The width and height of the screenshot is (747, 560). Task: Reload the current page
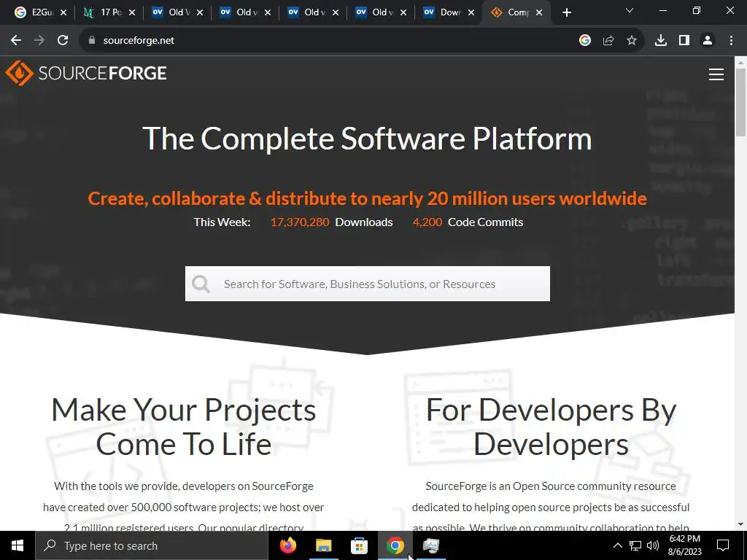[x=63, y=41]
